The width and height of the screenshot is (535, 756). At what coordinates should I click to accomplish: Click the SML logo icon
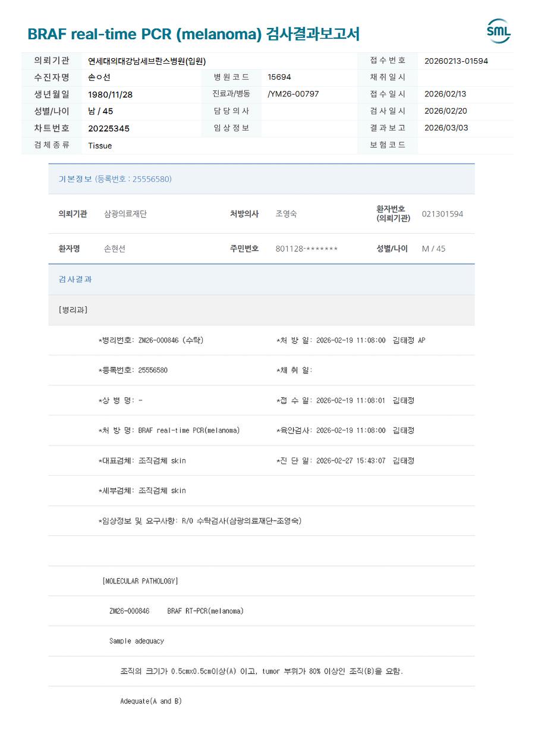click(x=498, y=32)
